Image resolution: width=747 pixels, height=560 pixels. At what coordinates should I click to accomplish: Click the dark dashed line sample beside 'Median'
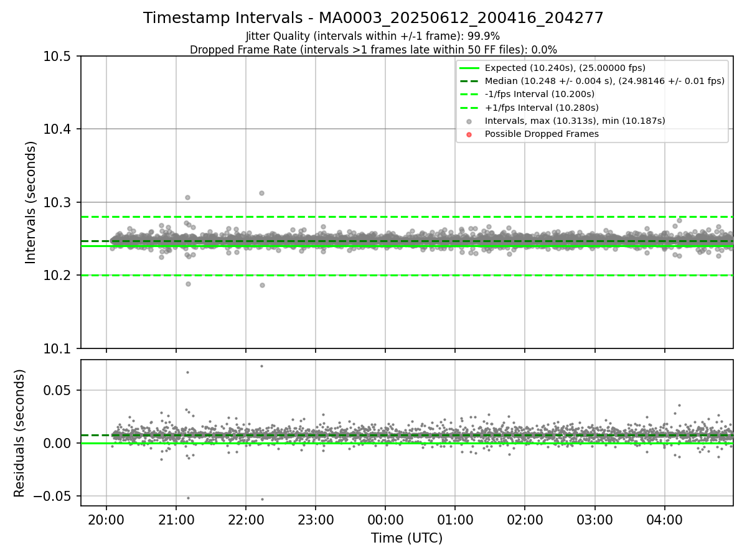click(469, 81)
